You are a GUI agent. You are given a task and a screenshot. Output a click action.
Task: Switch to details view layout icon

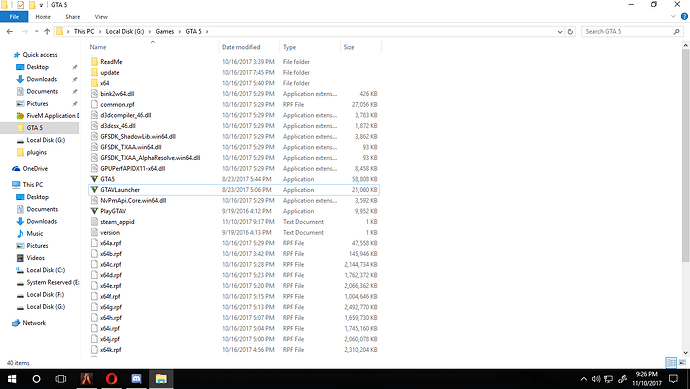tap(671, 363)
